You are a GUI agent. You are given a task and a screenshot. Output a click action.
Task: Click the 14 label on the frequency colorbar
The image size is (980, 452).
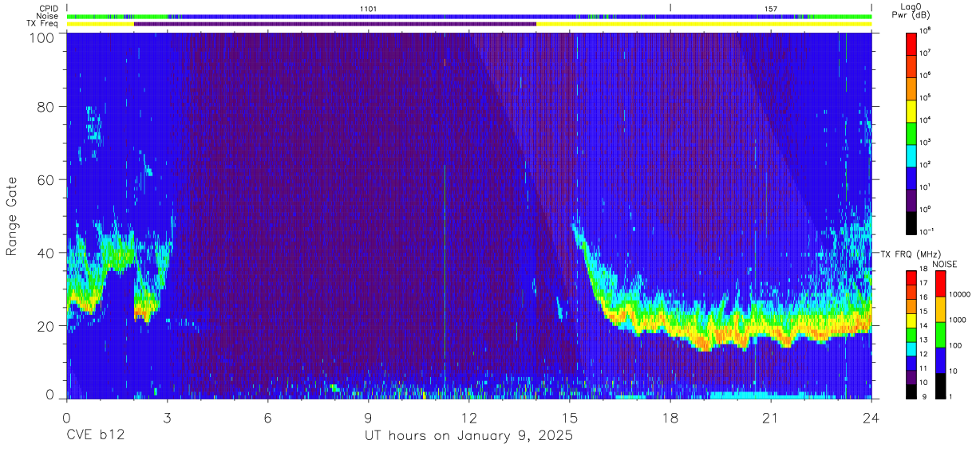point(923,326)
